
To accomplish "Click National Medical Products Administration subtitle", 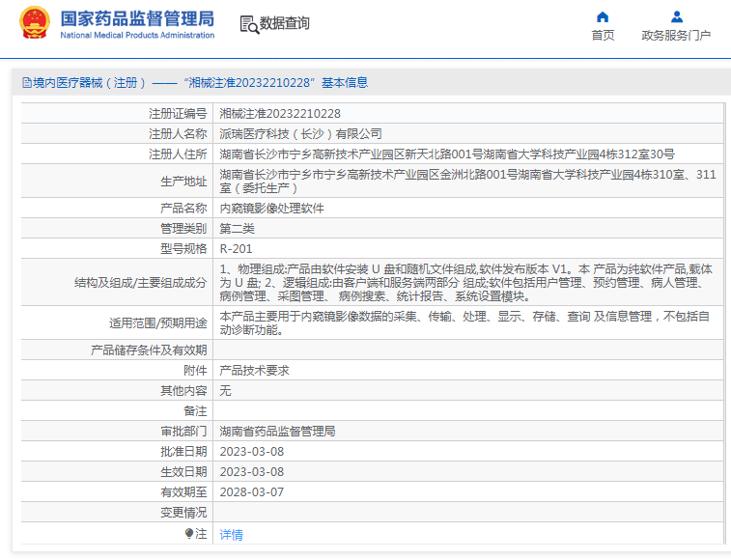I will point(137,35).
